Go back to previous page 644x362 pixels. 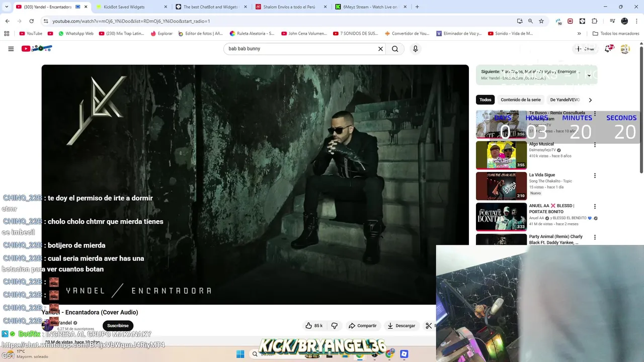[x=7, y=21]
